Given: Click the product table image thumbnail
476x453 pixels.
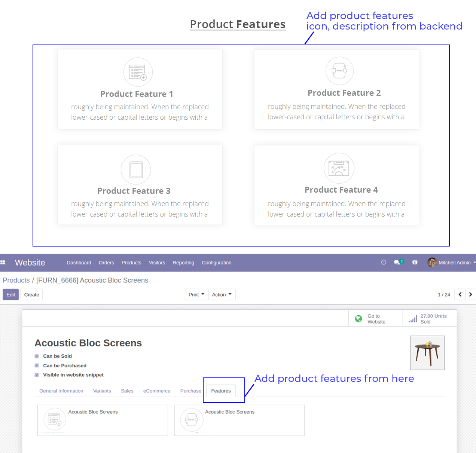Looking at the screenshot, I should pos(427,353).
